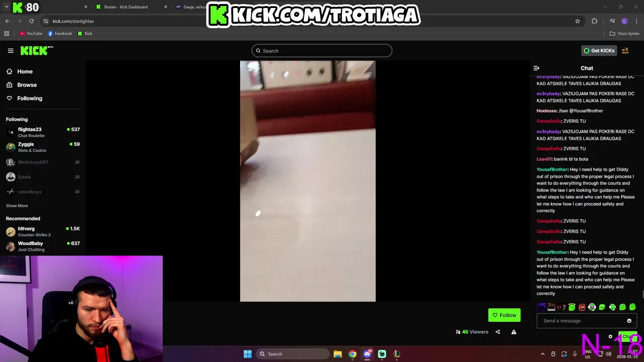The width and height of the screenshot is (644, 362).
Task: Open the Kick hamburger menu
Action: (x=11, y=51)
